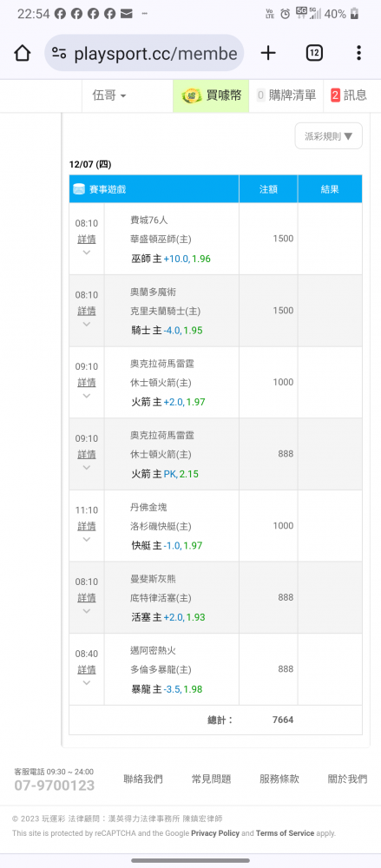Click the coin icon beside 買噱幣

coord(192,95)
